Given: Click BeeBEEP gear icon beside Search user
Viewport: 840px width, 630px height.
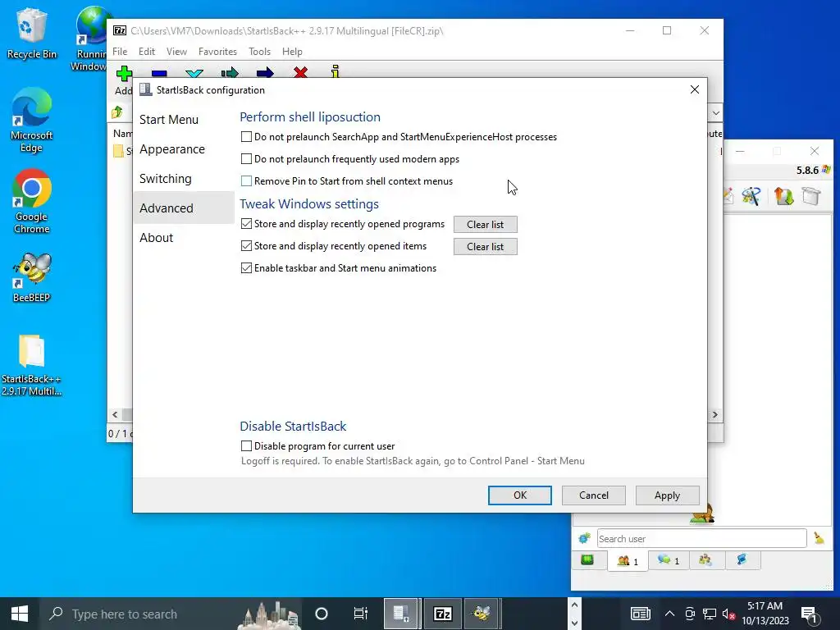Looking at the screenshot, I should [x=584, y=538].
